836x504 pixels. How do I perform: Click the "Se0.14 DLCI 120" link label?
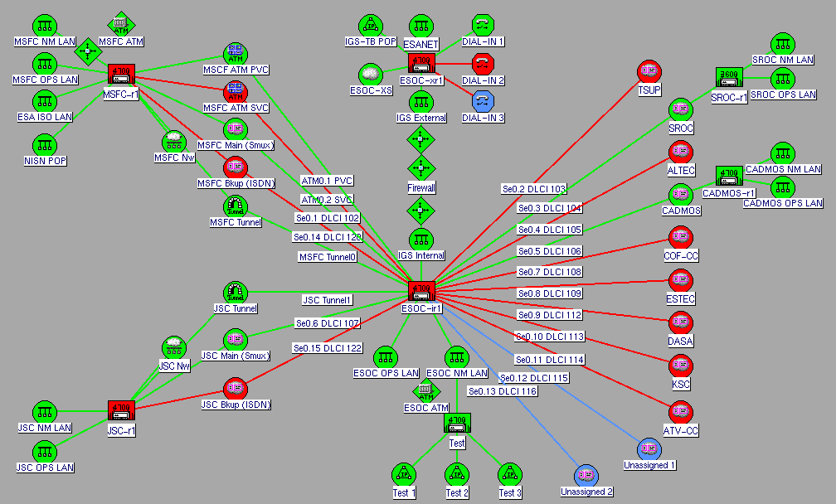click(328, 237)
